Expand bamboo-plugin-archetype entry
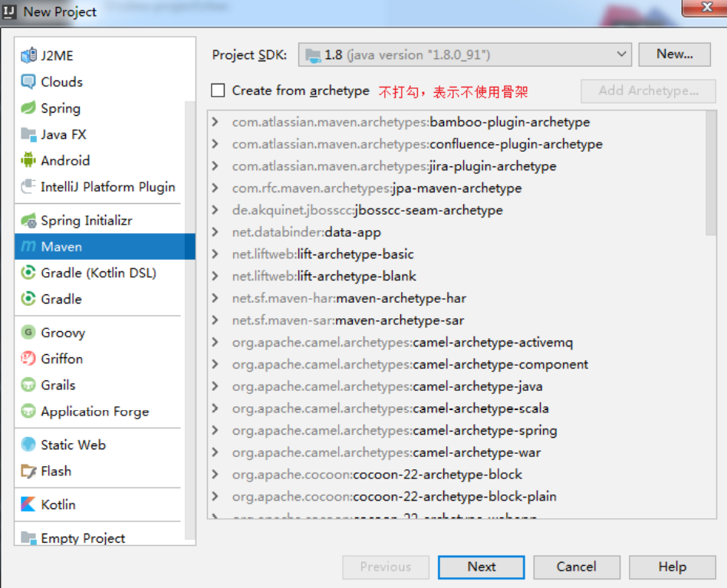This screenshot has width=727, height=588. coord(215,122)
